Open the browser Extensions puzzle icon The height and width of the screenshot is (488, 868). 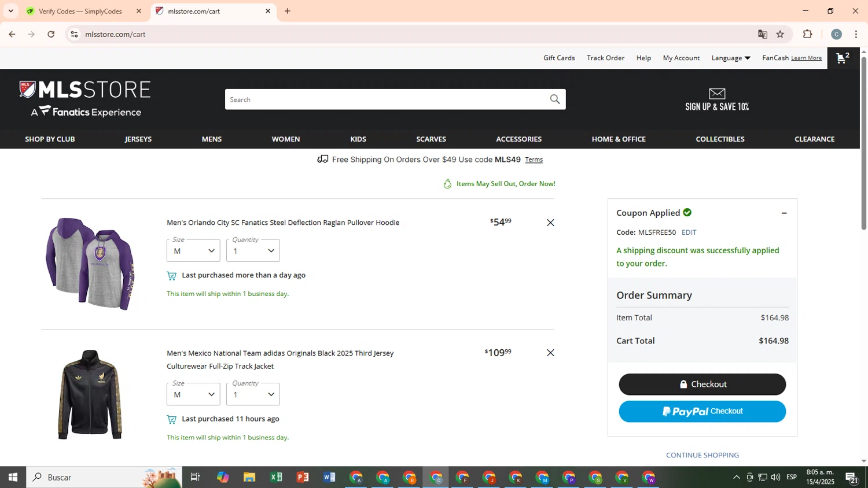pos(808,34)
